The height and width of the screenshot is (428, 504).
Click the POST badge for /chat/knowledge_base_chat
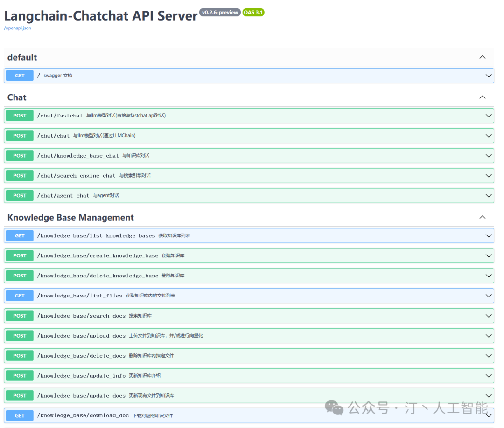[20, 155]
